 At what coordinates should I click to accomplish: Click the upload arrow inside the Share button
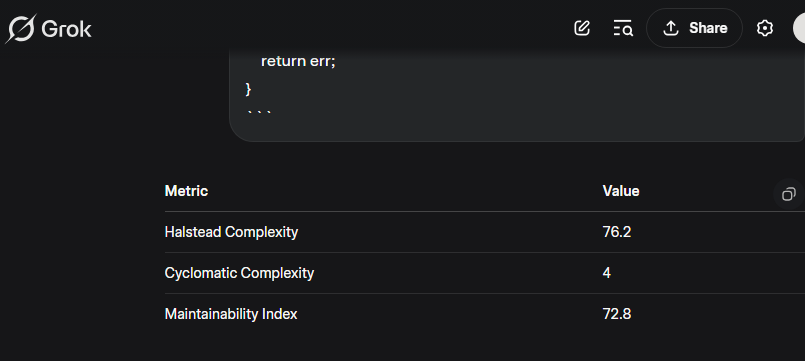[670, 28]
